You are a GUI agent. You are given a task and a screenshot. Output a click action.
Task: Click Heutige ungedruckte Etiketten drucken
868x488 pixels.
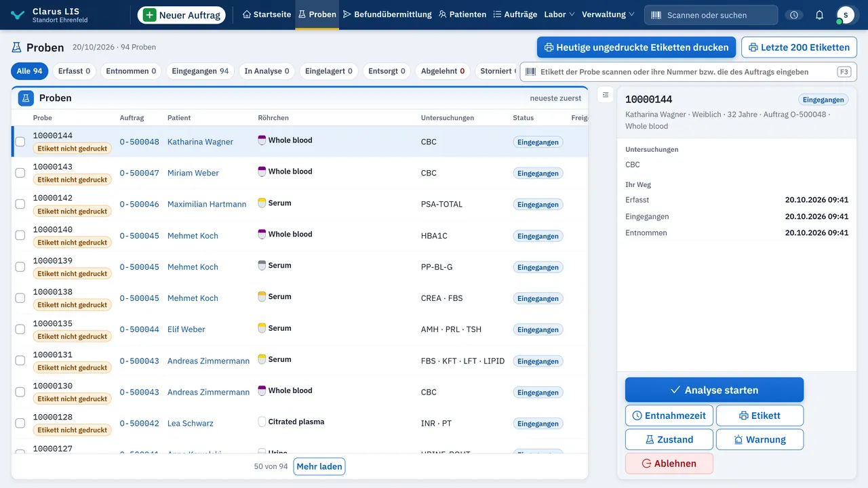636,47
